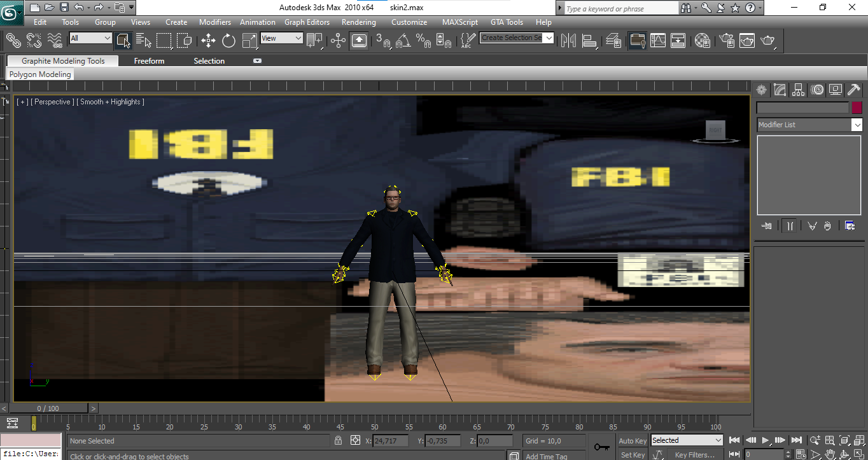The height and width of the screenshot is (460, 868).
Task: Click the Select and Rotate tool
Action: (228, 40)
